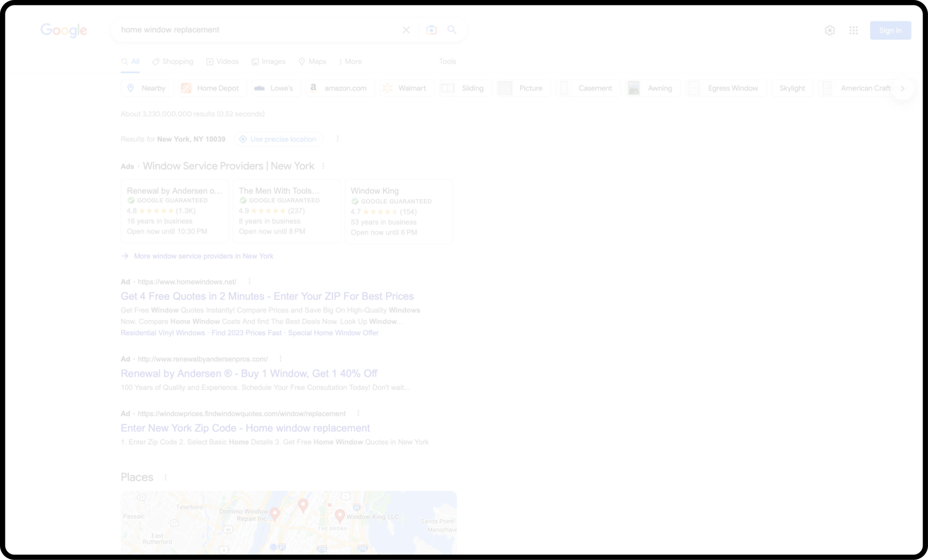The width and height of the screenshot is (928, 560).
Task: Select the All results tab
Action: 130,62
